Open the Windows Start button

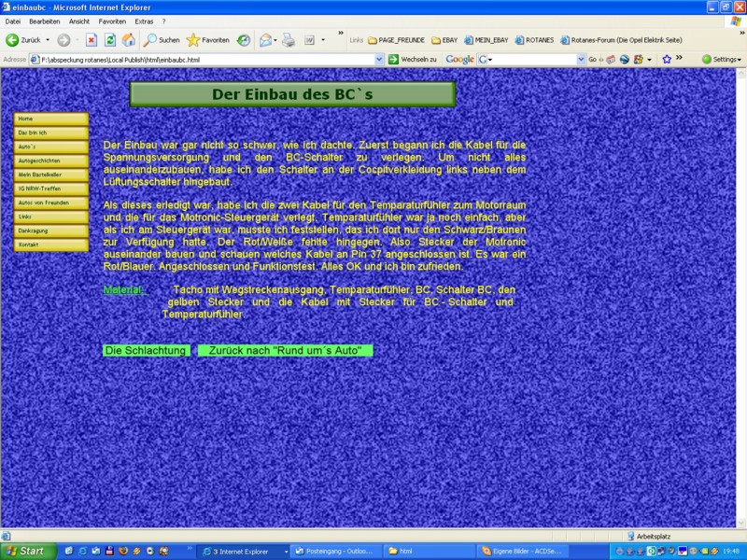coord(27,551)
